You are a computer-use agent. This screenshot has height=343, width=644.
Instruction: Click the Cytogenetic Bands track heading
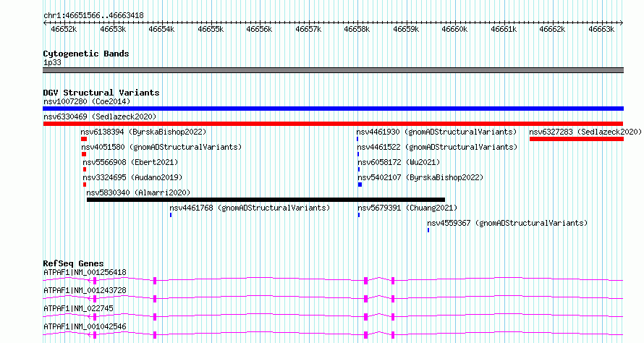coord(86,54)
